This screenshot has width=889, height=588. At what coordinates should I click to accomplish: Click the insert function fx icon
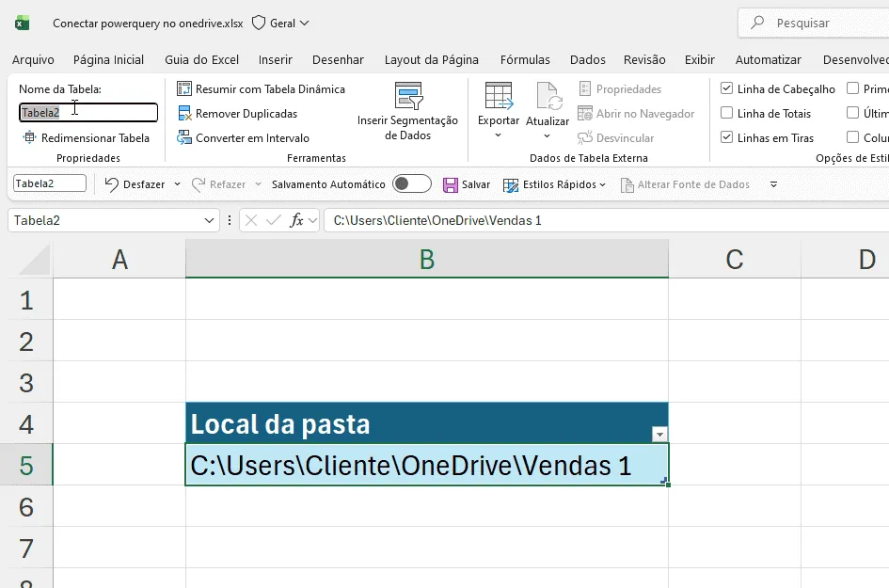(296, 220)
